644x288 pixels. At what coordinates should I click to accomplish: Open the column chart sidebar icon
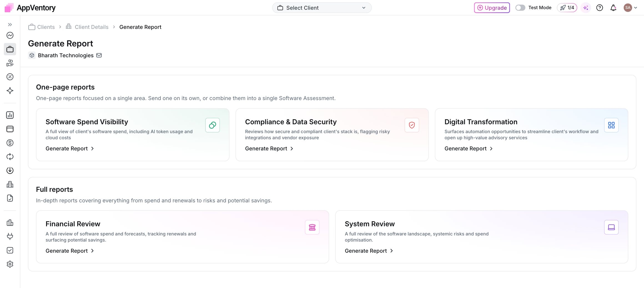10,223
